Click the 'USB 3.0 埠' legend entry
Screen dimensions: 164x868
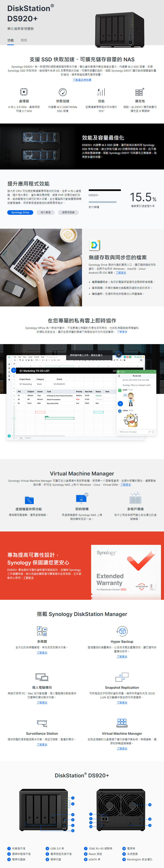tap(55, 849)
